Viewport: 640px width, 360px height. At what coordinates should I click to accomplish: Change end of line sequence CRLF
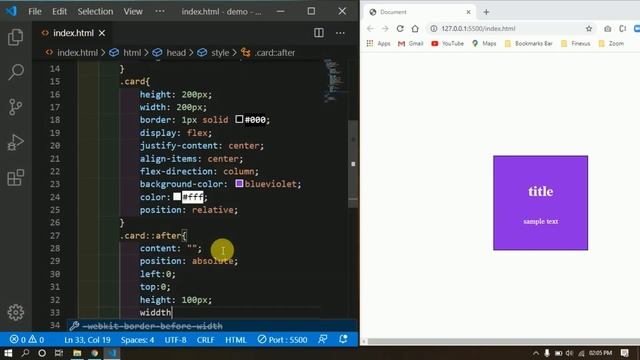coord(206,340)
